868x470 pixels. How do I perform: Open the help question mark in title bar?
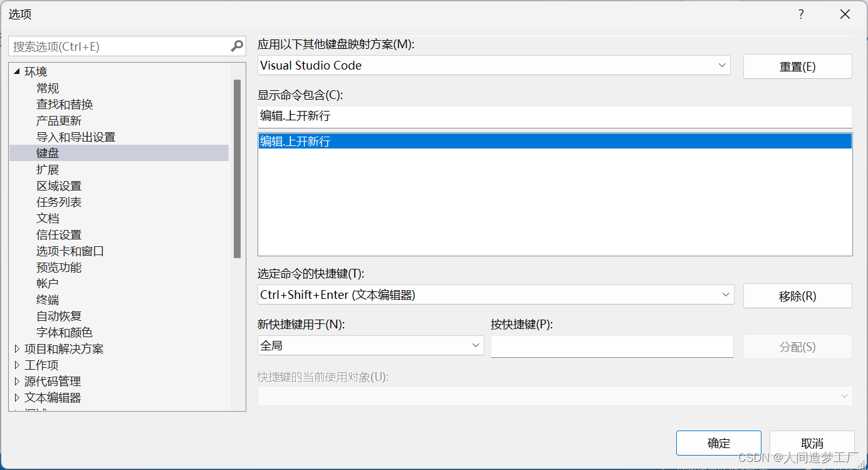(801, 14)
